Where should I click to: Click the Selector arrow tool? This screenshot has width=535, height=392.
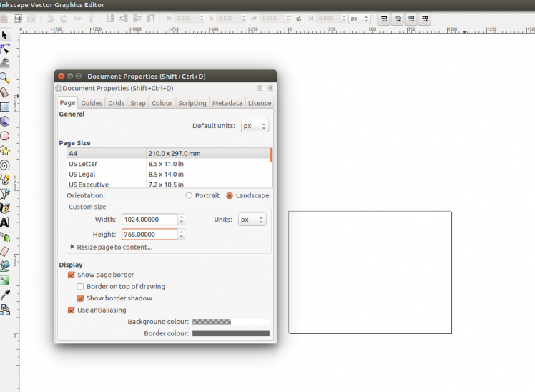pos(4,34)
